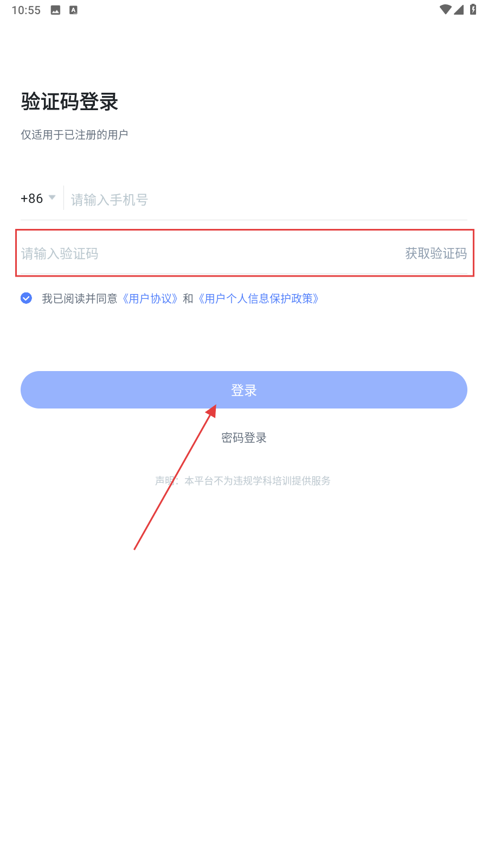Viewport: 488px width, 868px height.
Task: Tap the 仅适用于已注册的用户 subtitle
Action: pos(74,135)
